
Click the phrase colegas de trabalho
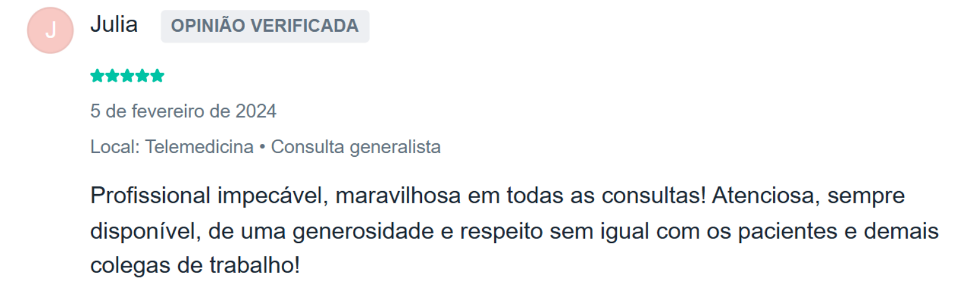tap(195, 265)
